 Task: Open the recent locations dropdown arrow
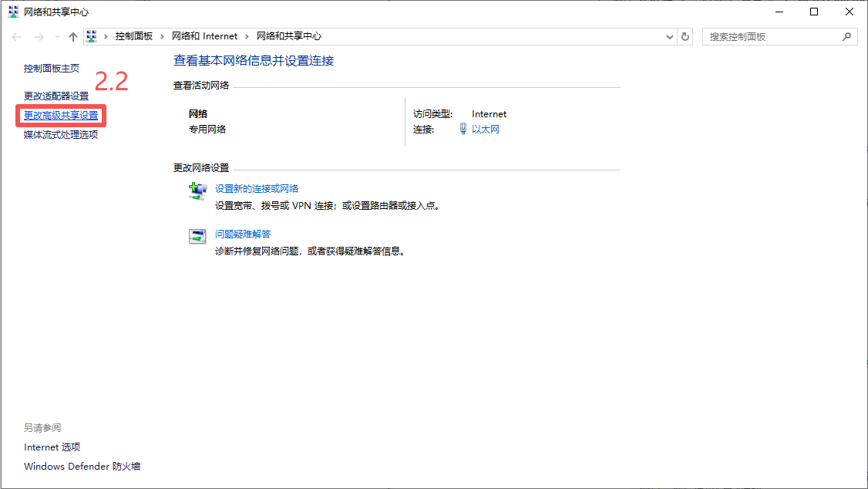pos(57,37)
